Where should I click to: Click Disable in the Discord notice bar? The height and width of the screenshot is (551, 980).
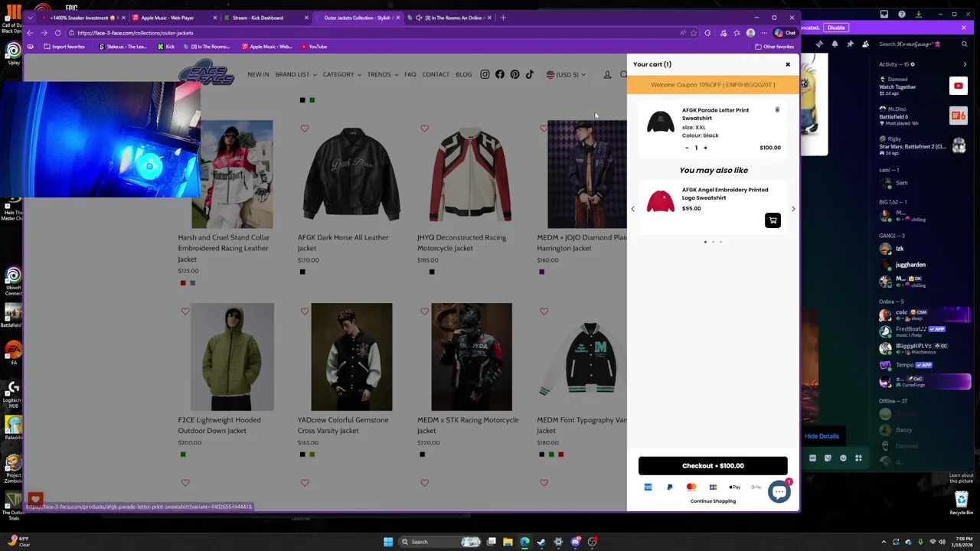tap(836, 28)
